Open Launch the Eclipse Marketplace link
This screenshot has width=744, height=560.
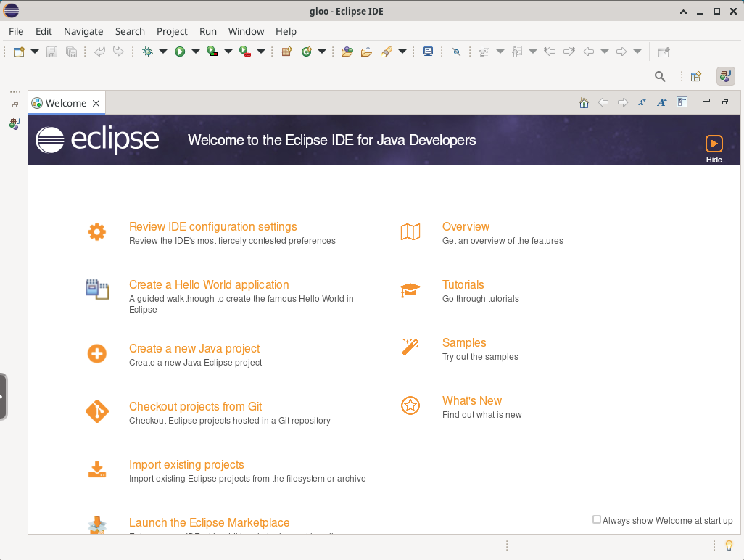(x=210, y=522)
